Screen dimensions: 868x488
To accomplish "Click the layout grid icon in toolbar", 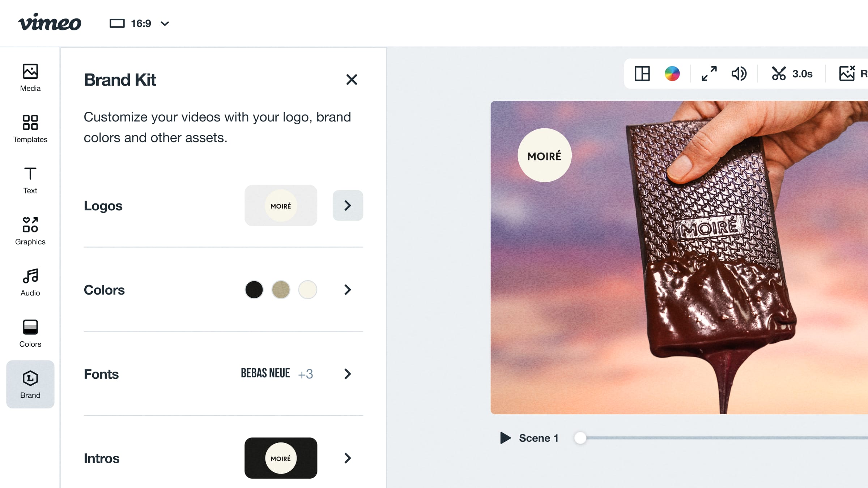I will [x=642, y=74].
